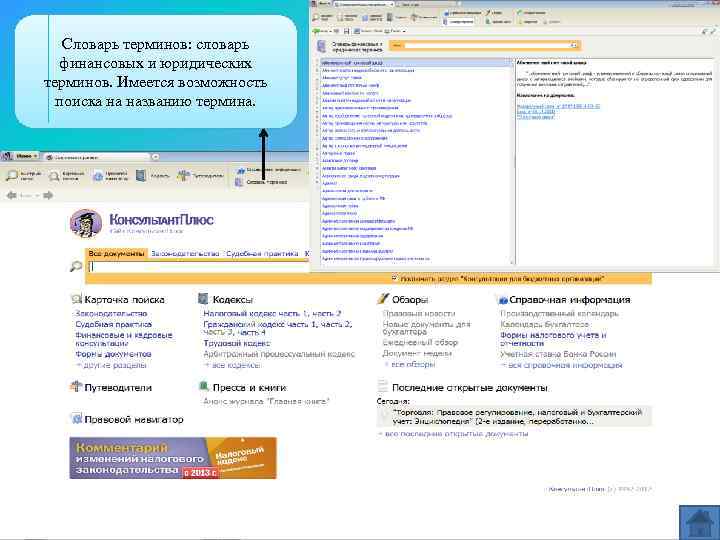720x540 pixels.
Task: Open new tab button beside start page tab
Action: coord(155,157)
